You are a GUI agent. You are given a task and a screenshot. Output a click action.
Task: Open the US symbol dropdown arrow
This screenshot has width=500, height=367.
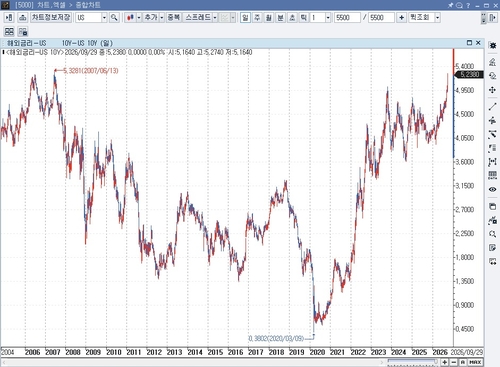pos(104,17)
